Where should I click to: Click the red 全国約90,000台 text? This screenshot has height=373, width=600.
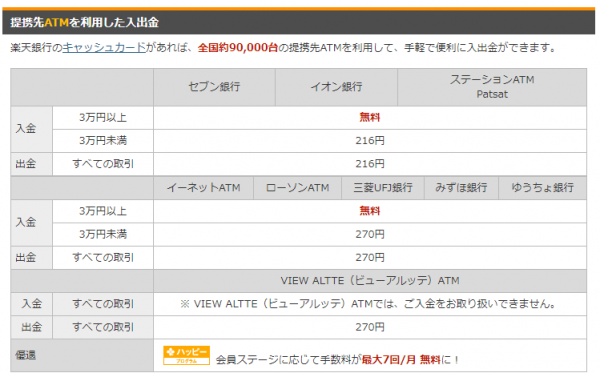point(238,47)
